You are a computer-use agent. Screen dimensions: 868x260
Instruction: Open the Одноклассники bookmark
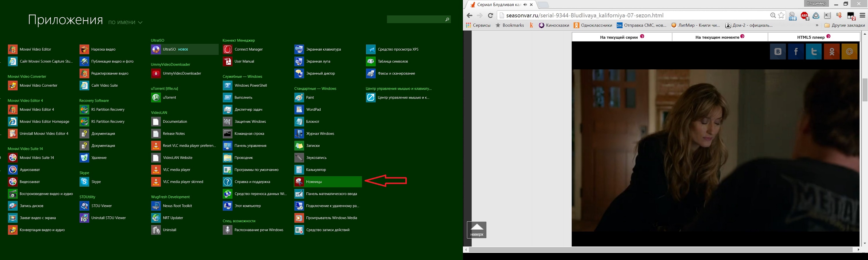(x=593, y=25)
